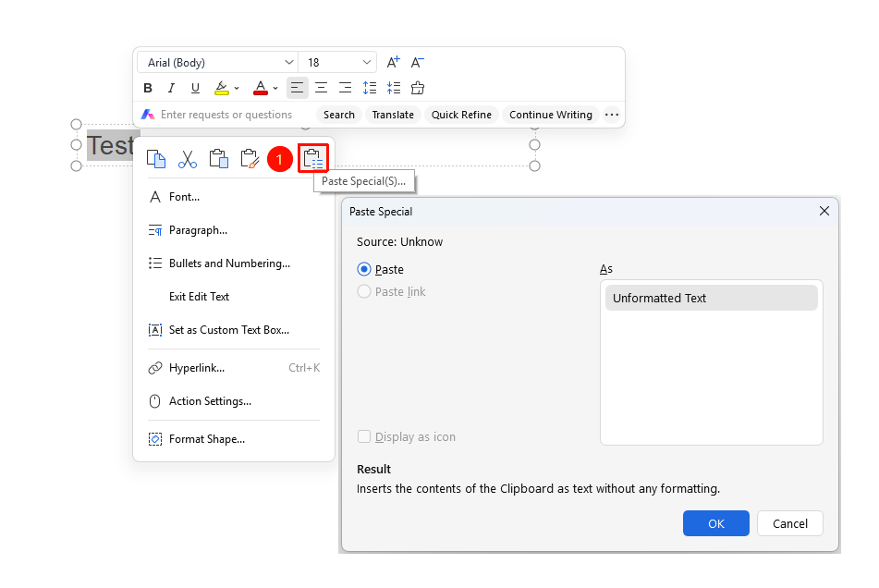The height and width of the screenshot is (588, 879).
Task: Toggle Italic formatting
Action: (x=172, y=88)
